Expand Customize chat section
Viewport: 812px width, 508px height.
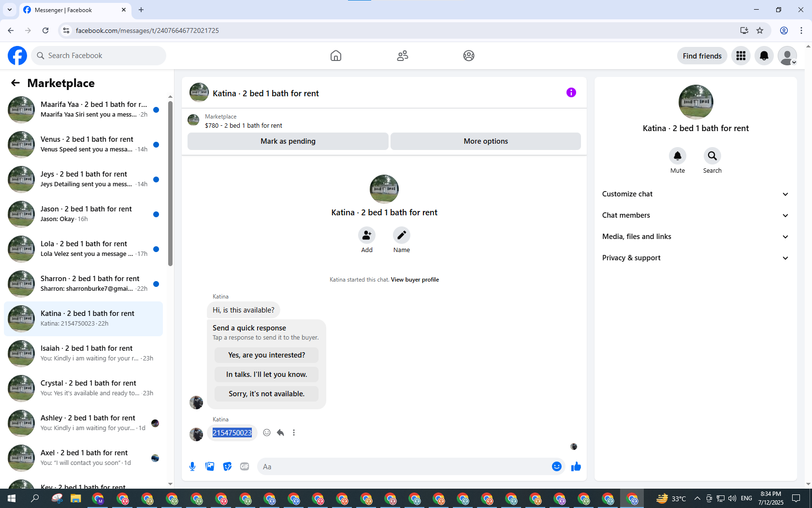point(696,194)
